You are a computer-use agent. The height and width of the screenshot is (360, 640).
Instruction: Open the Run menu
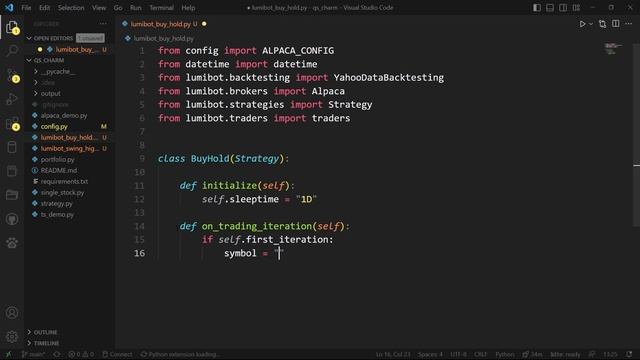tap(136, 8)
